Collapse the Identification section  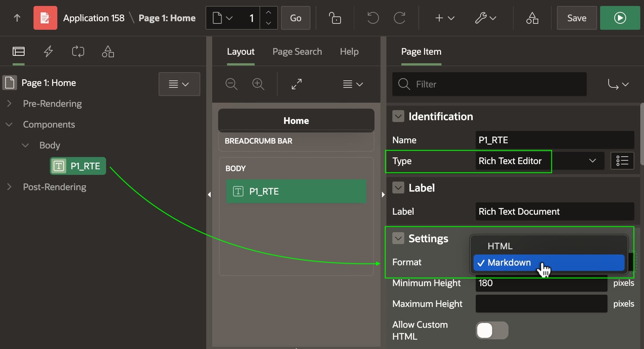[398, 116]
